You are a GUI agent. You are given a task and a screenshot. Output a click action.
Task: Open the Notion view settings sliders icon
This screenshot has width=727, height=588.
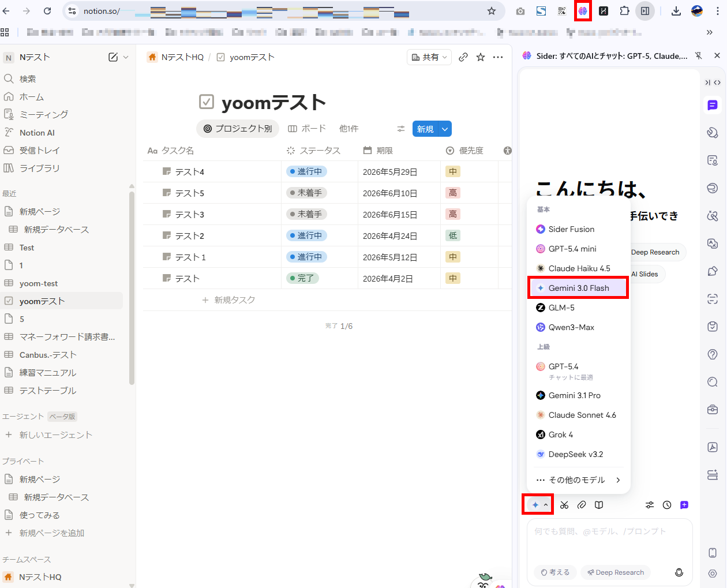(x=401, y=129)
